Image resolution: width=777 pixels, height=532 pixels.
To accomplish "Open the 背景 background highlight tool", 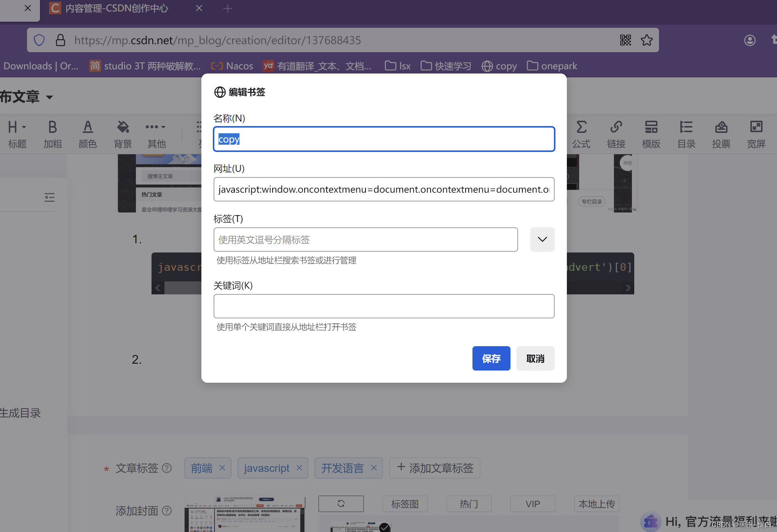I will [123, 134].
